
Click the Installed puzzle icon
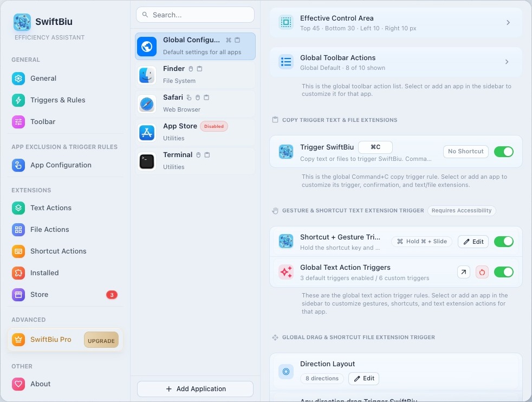(18, 273)
